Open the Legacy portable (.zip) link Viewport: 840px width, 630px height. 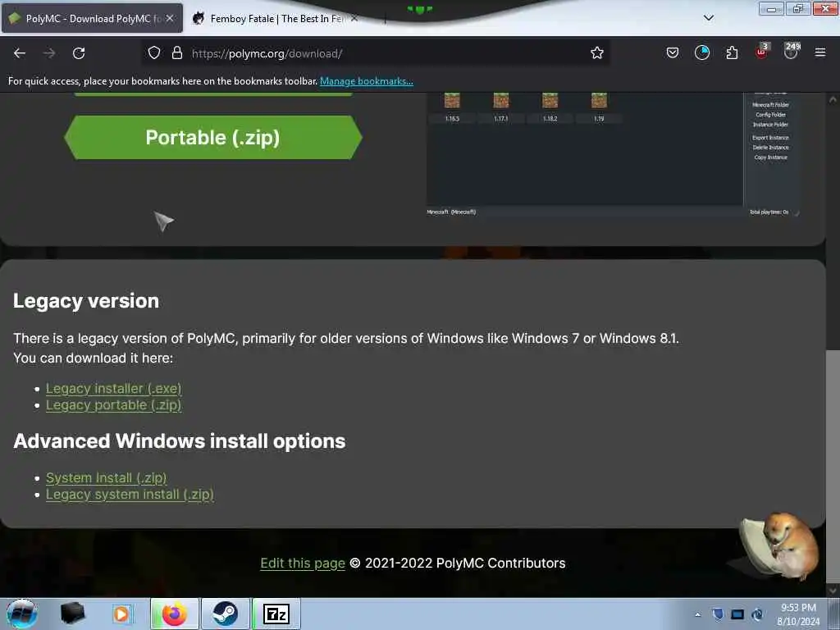click(113, 405)
